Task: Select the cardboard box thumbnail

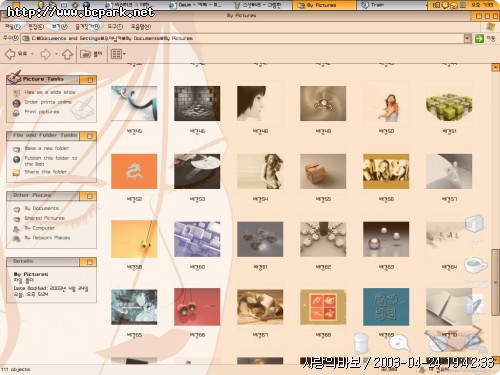Action: (323, 171)
